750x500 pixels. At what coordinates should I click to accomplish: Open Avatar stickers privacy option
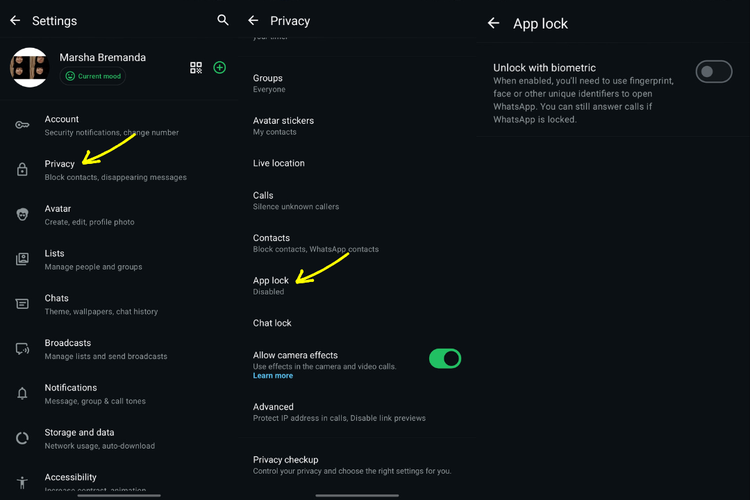coord(357,126)
